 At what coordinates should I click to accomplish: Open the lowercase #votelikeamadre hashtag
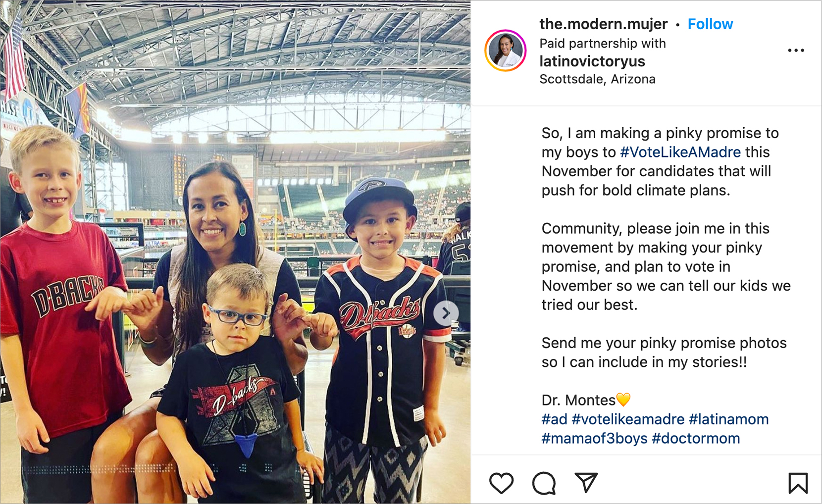(x=628, y=419)
